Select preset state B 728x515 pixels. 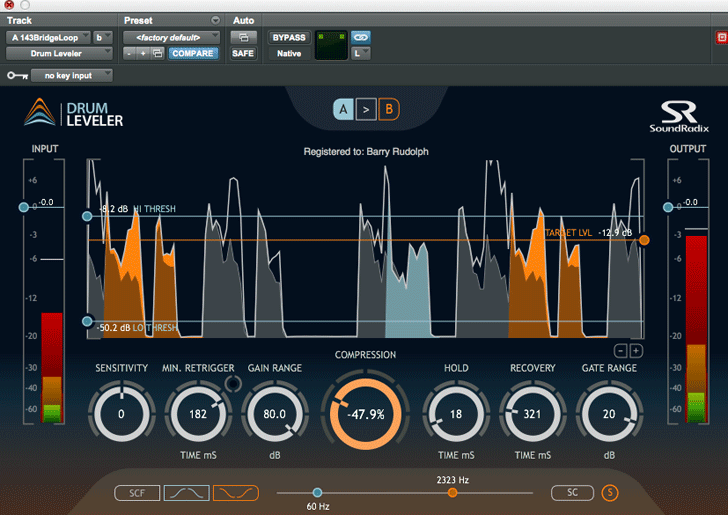pos(389,110)
